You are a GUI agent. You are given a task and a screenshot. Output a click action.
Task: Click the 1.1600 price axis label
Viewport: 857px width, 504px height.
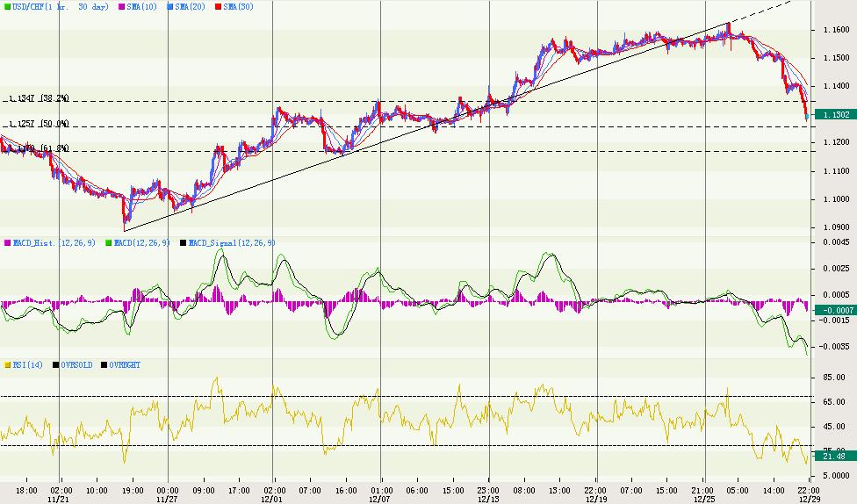pos(836,30)
